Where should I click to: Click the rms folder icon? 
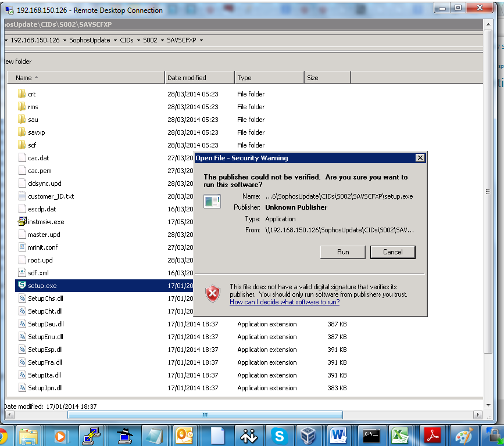point(22,107)
